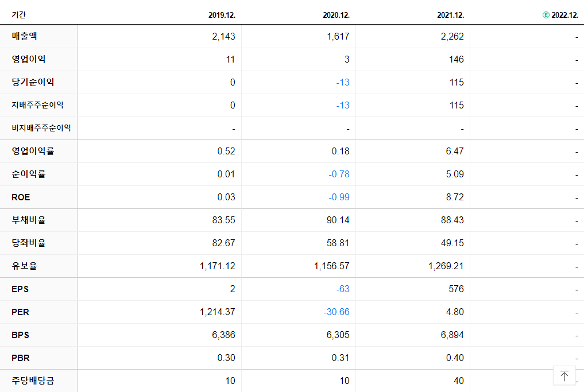The image size is (584, 392).
Task: Click the 1,214.37 PER value
Action: (x=218, y=312)
